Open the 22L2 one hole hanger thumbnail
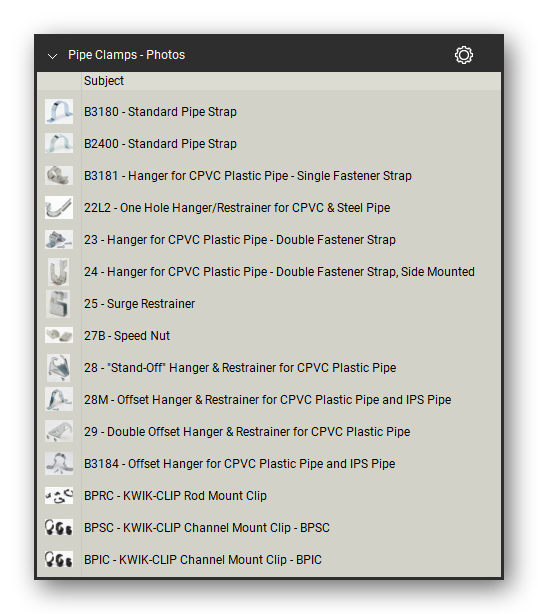538x614 pixels. tap(59, 208)
